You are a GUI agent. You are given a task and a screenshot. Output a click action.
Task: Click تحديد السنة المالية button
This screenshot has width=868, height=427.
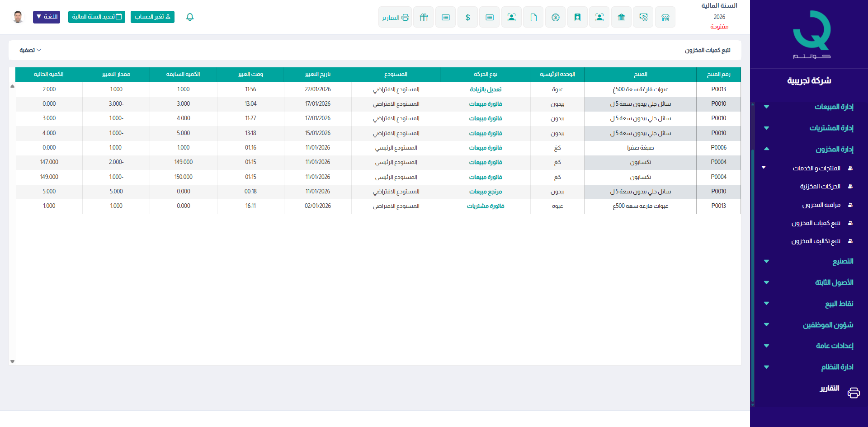click(97, 17)
